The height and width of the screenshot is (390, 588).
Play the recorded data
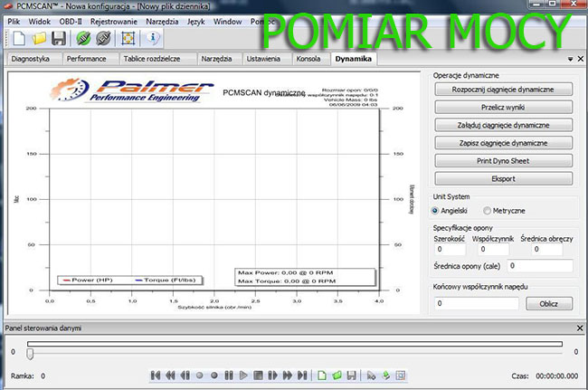243,376
